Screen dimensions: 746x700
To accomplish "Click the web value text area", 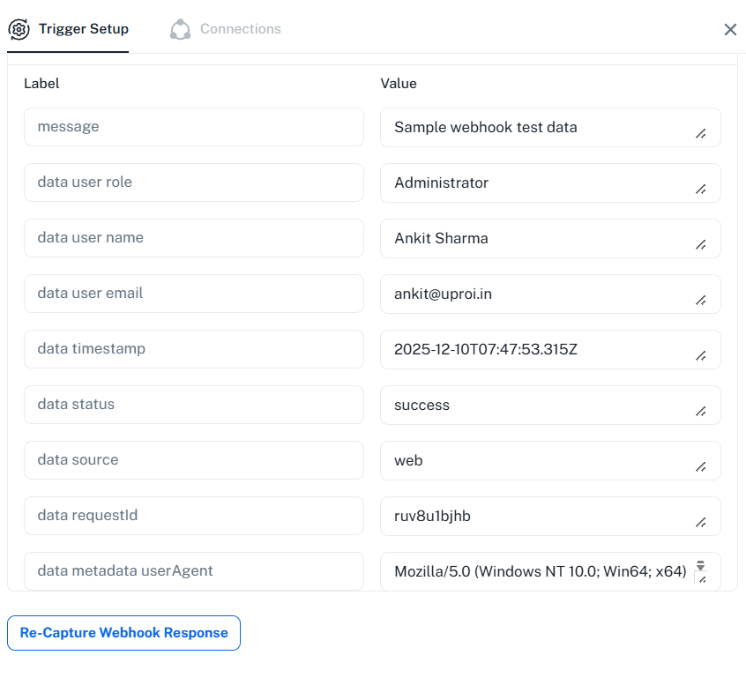I will pyautogui.click(x=538, y=460).
